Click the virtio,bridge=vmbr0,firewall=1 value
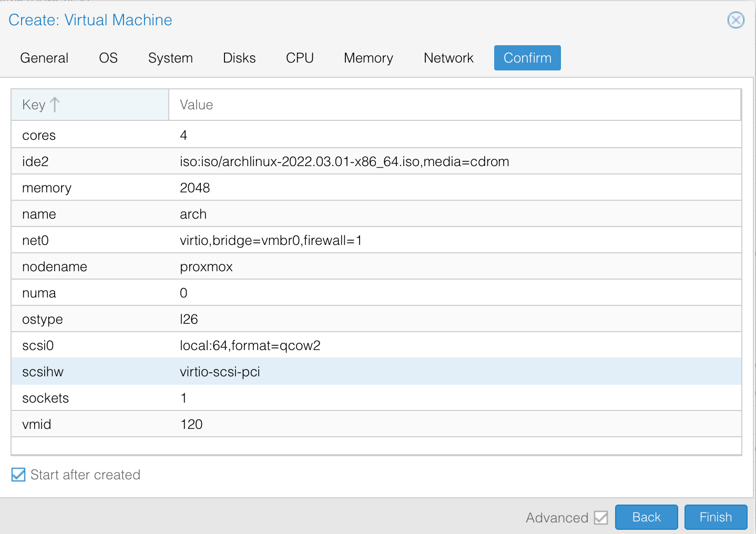 (x=271, y=240)
